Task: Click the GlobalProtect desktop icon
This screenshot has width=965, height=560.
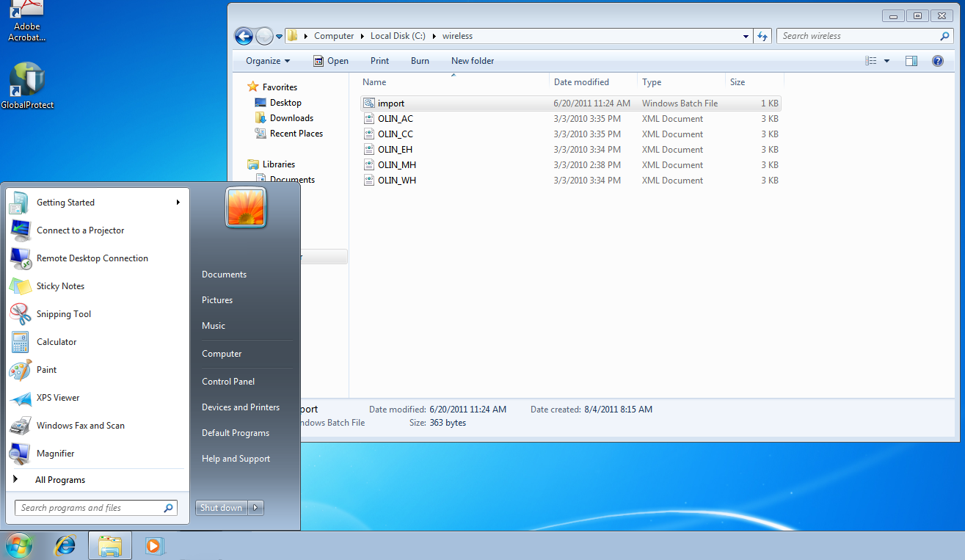Action: 27,84
